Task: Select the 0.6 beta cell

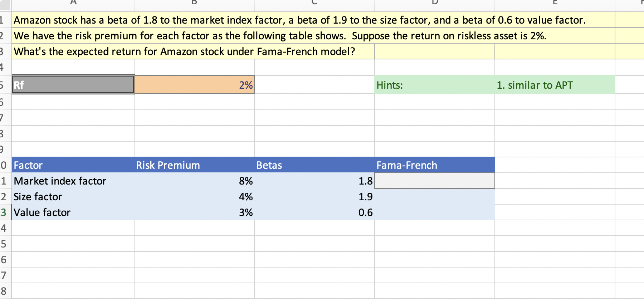Action: point(314,212)
